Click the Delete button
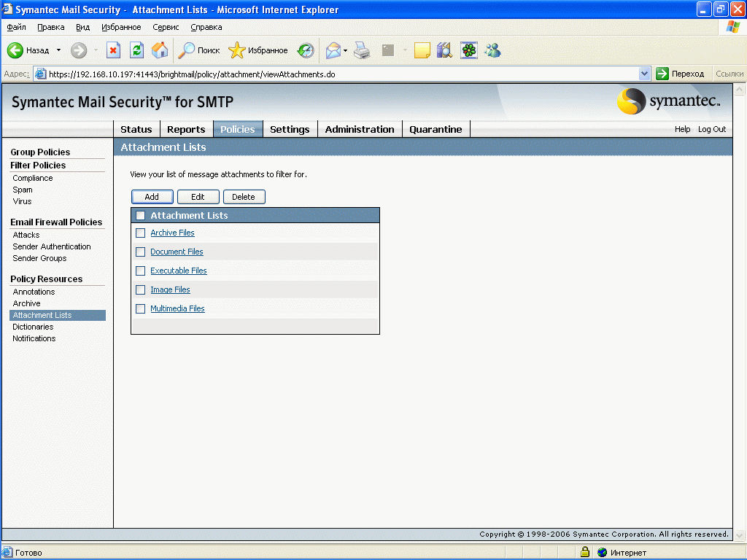The image size is (747, 560). pyautogui.click(x=244, y=197)
